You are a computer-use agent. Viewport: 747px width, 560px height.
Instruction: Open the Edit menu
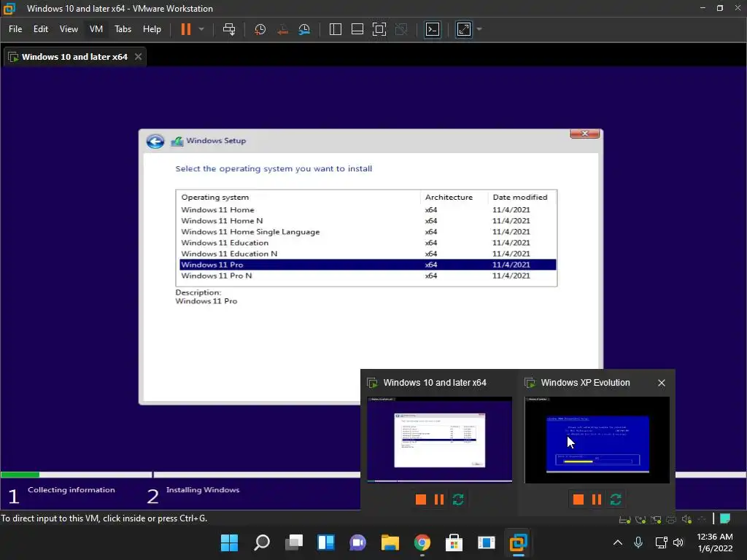click(x=41, y=29)
